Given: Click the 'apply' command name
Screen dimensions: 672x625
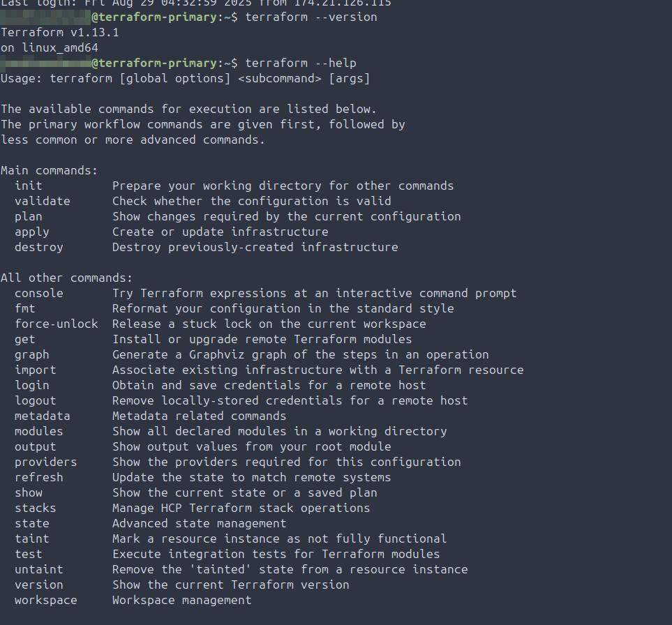Looking at the screenshot, I should 32,232.
